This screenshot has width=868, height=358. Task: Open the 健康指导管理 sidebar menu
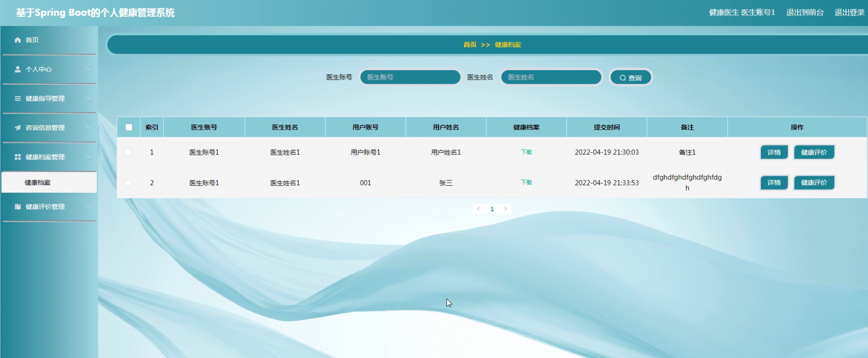[x=49, y=98]
